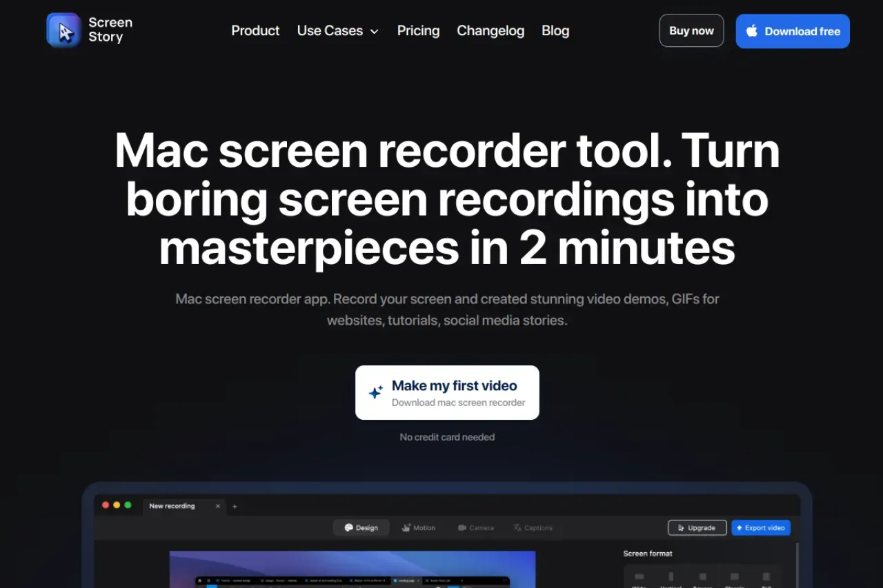Viewport: 883px width, 588px height.
Task: Click the 'No credit card needed' text
Action: coord(447,437)
